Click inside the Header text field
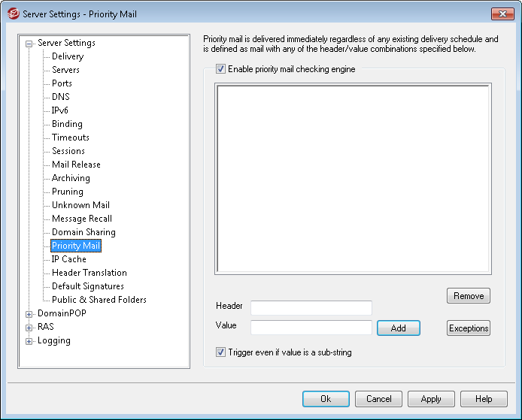 311,307
